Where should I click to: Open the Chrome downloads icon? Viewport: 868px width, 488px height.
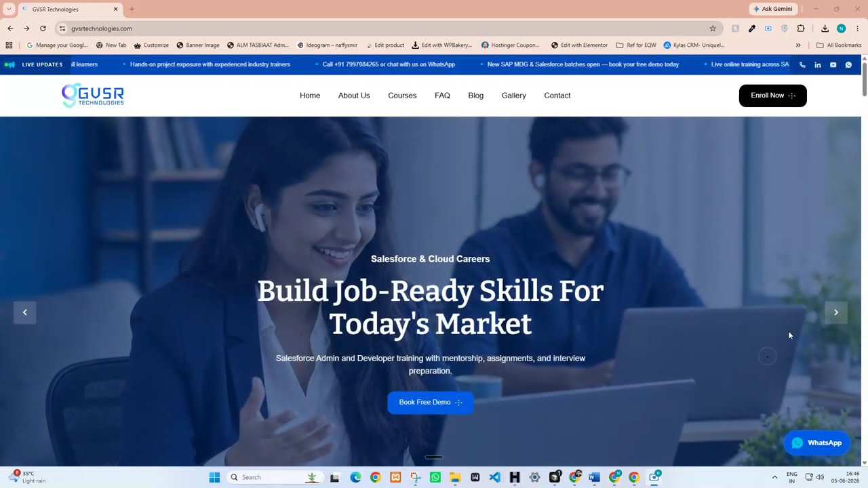825,28
